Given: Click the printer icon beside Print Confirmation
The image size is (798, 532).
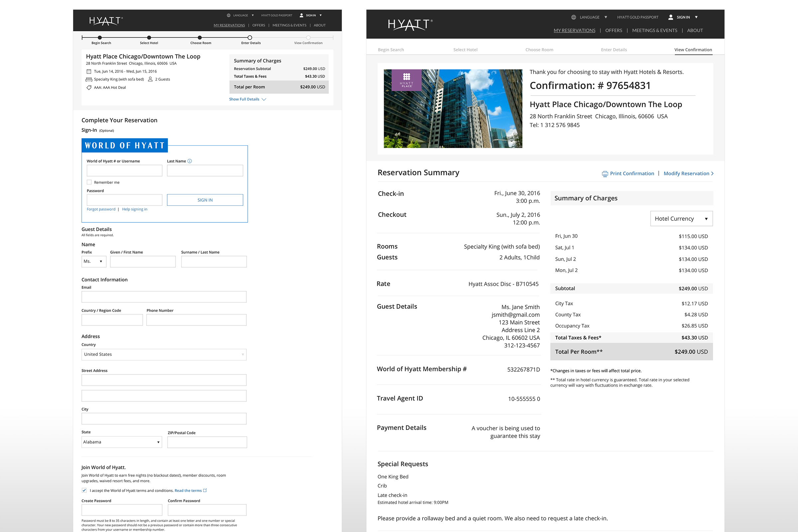Looking at the screenshot, I should pos(605,174).
